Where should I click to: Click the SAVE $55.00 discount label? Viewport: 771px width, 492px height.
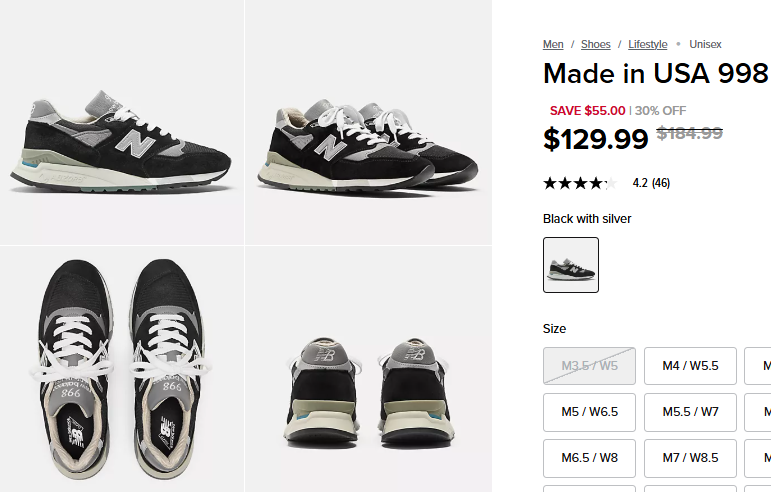(588, 111)
